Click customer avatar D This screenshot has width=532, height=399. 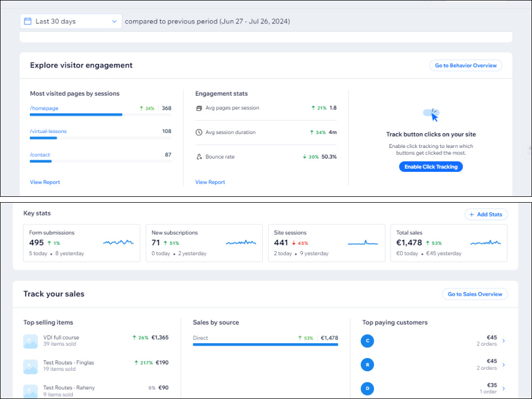pyautogui.click(x=368, y=388)
